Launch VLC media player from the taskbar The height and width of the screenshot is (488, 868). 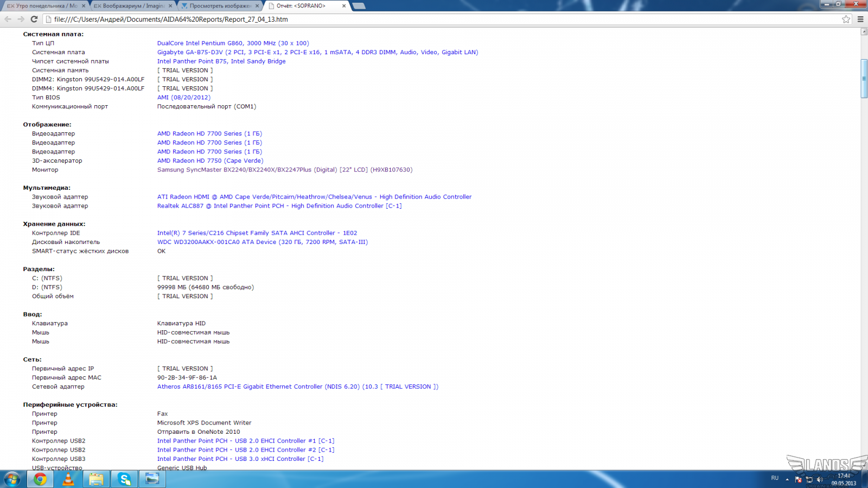click(68, 479)
